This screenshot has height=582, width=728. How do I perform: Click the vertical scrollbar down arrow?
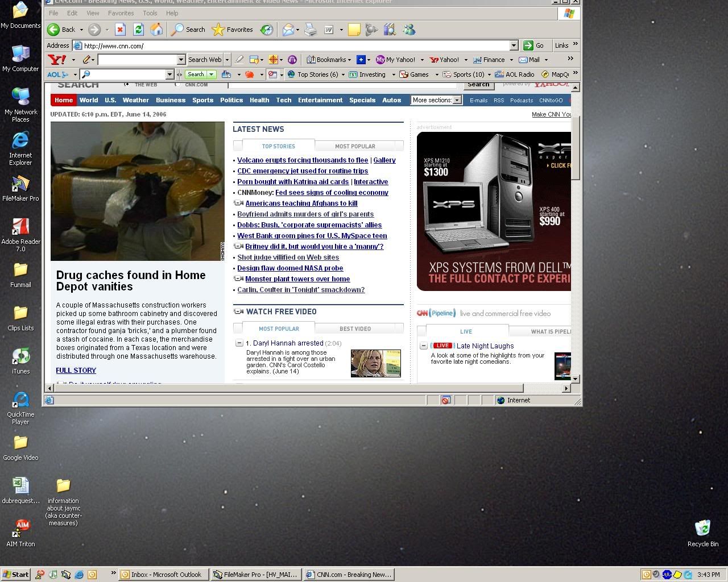click(x=576, y=379)
